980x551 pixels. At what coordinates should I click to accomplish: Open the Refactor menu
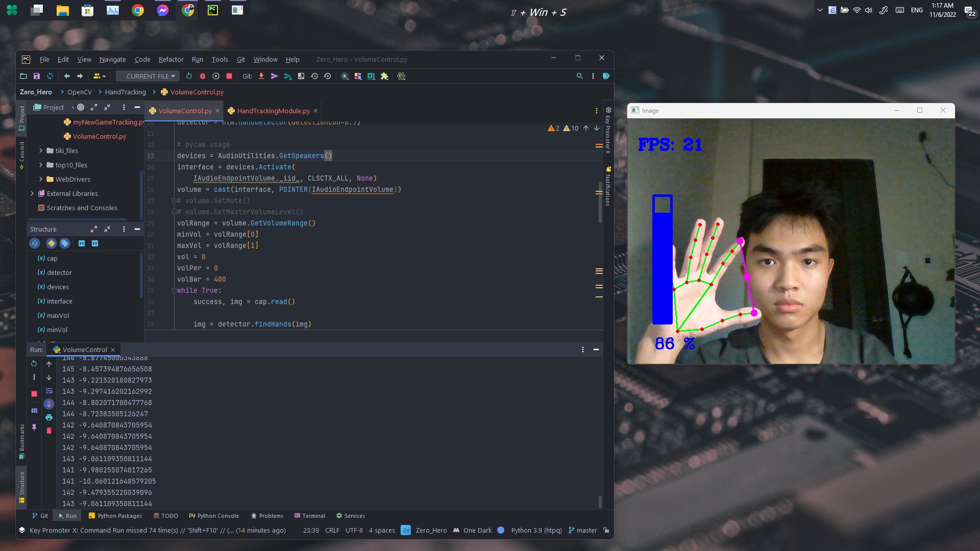click(171, 59)
